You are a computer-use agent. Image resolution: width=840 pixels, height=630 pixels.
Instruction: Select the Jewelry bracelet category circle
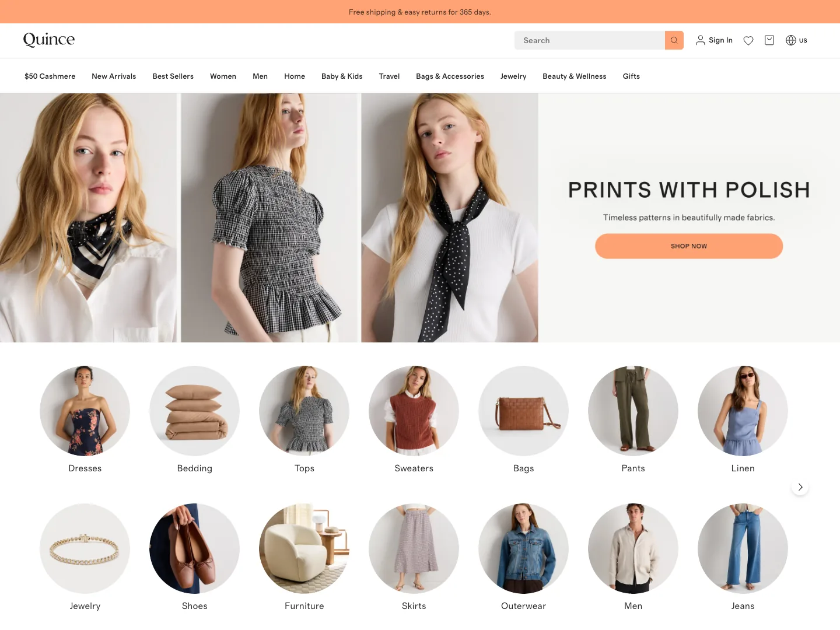point(85,548)
